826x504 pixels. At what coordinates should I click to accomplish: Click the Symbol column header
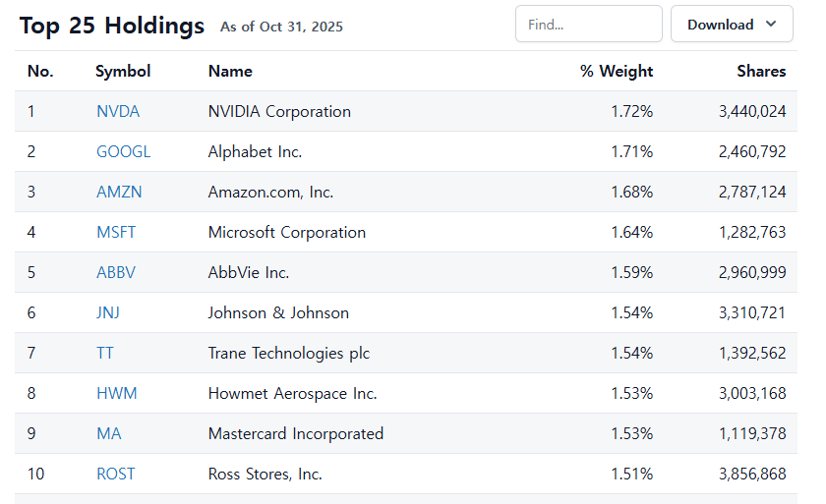[123, 72]
